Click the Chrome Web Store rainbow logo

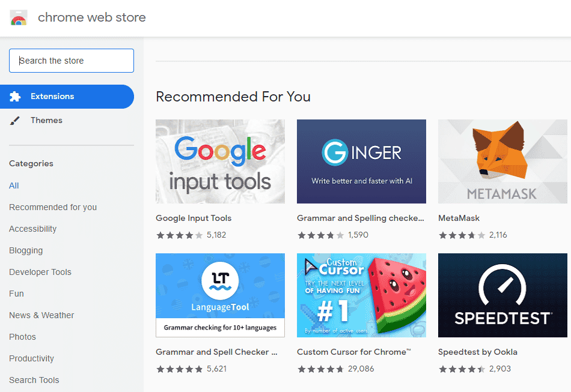coord(19,18)
